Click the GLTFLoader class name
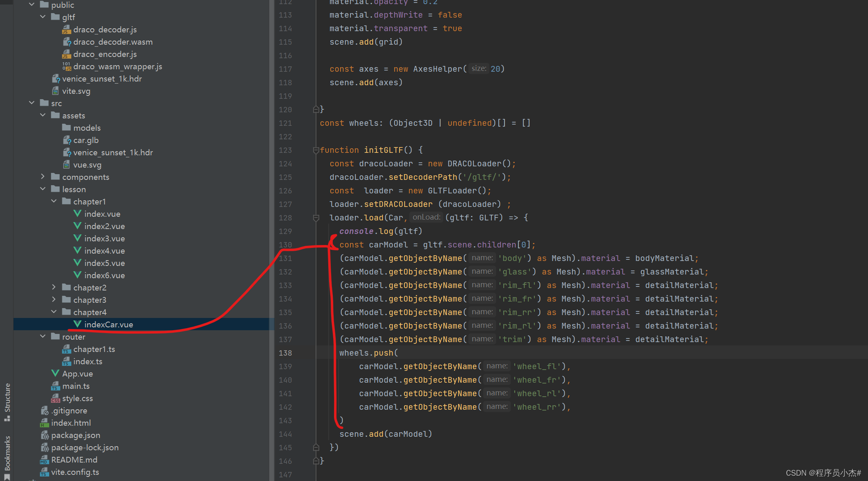This screenshot has width=868, height=481. click(x=452, y=191)
